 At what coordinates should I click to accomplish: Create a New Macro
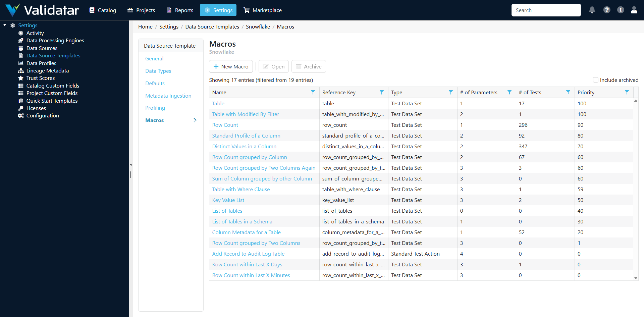(x=231, y=66)
